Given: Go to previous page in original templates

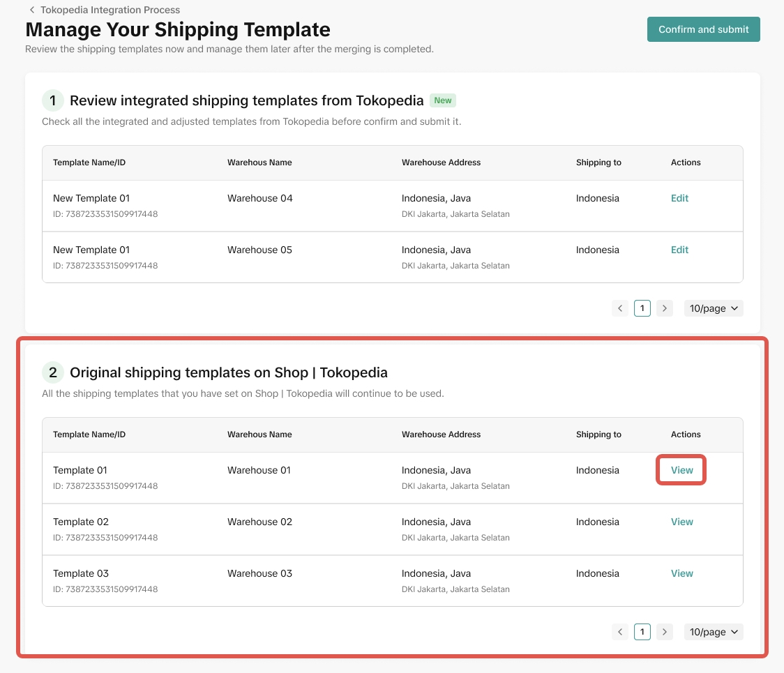Looking at the screenshot, I should 620,632.
